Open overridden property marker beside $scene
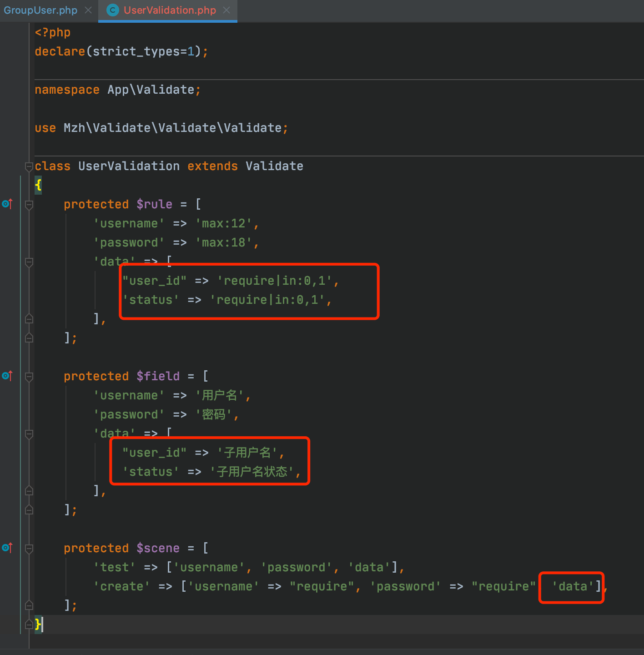Screen dimensions: 644x655 (7, 548)
